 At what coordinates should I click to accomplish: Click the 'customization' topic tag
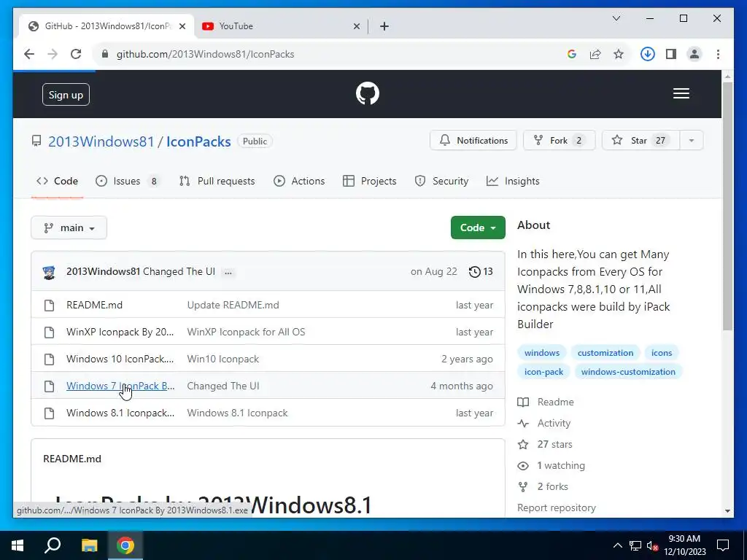(605, 353)
